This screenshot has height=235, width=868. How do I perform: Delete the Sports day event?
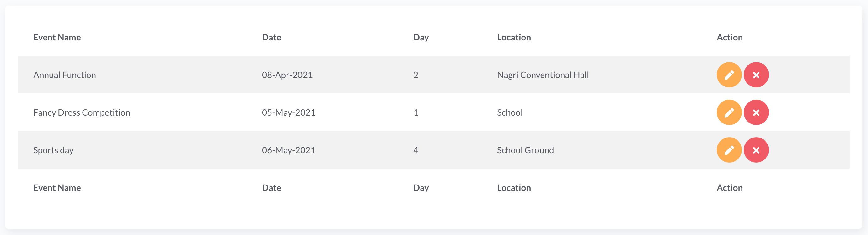coord(756,150)
